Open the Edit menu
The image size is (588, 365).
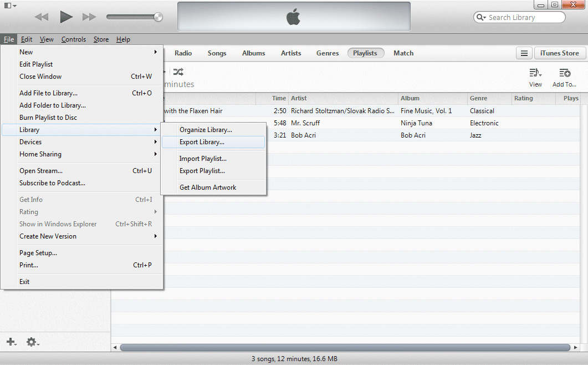[26, 39]
